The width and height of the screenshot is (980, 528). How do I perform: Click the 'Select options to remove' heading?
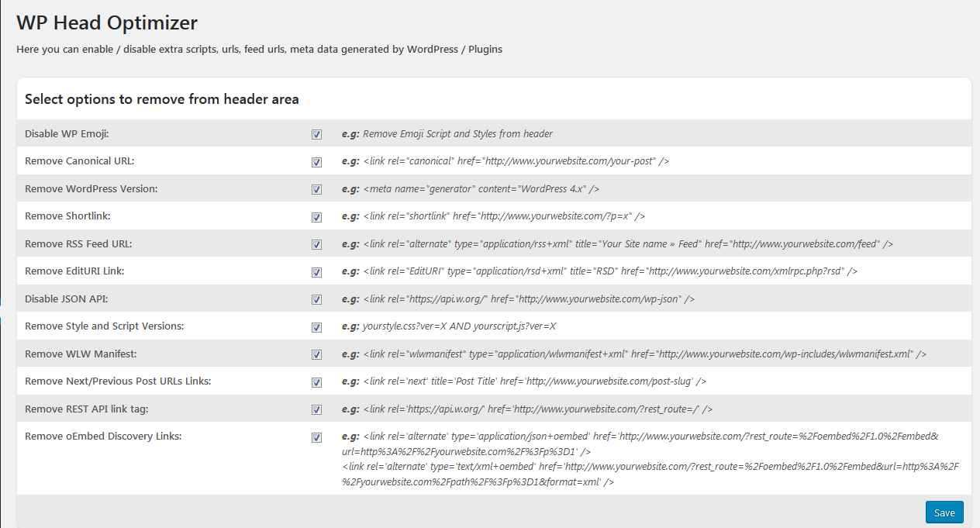click(162, 99)
